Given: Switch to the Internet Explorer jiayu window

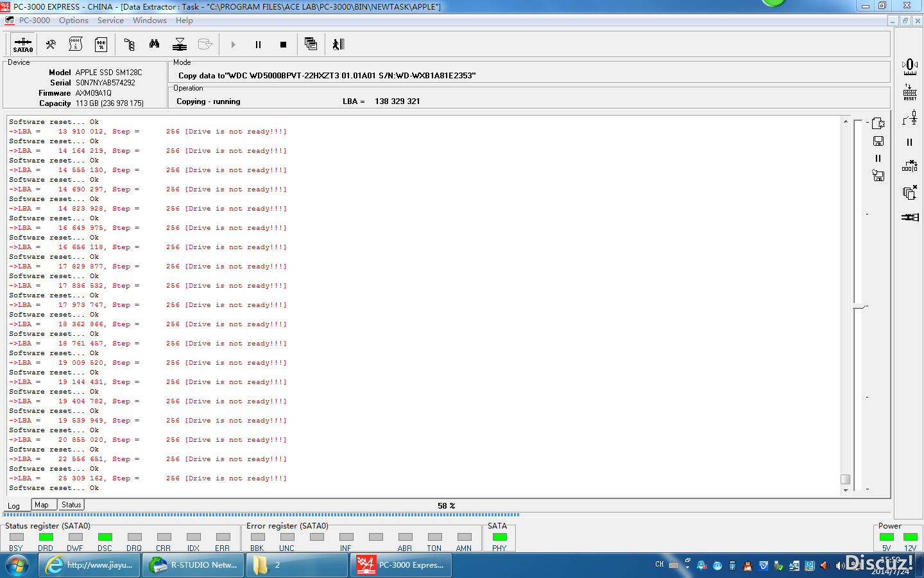Looking at the screenshot, I should click(89, 565).
